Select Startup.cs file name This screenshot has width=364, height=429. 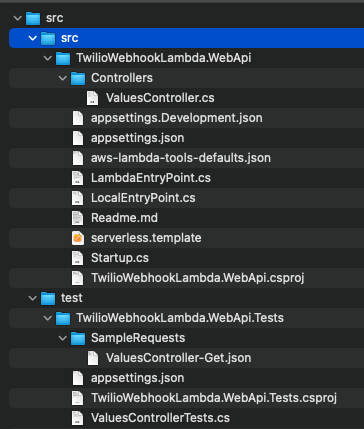[x=120, y=258]
